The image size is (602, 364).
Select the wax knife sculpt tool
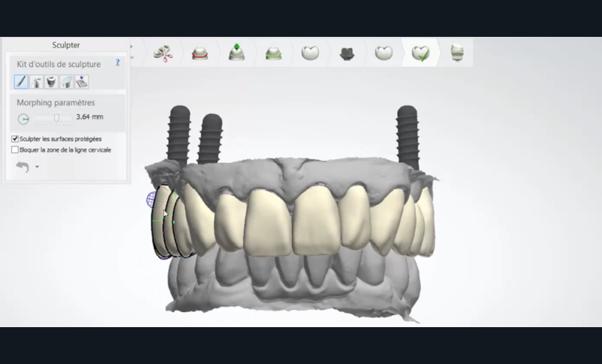pyautogui.click(x=21, y=81)
